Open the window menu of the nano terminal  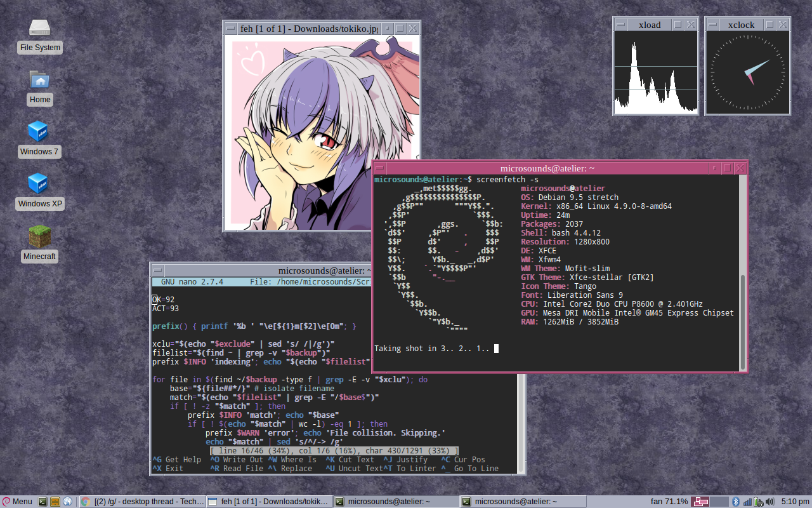pyautogui.click(x=158, y=271)
